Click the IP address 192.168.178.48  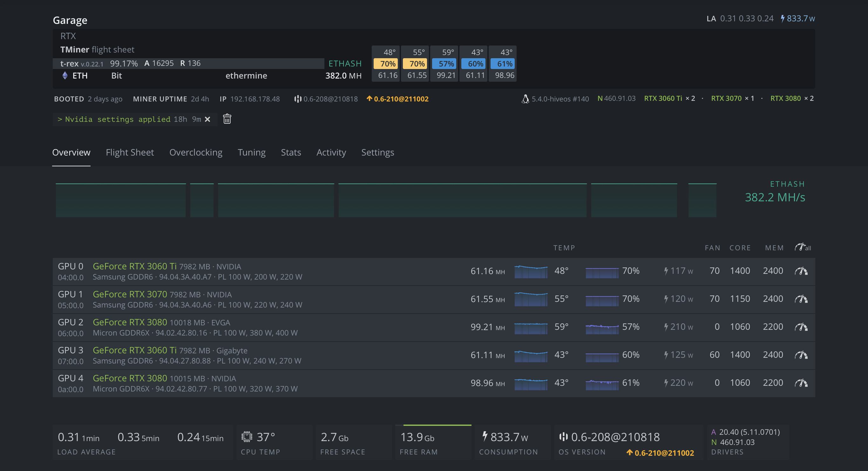pos(255,99)
